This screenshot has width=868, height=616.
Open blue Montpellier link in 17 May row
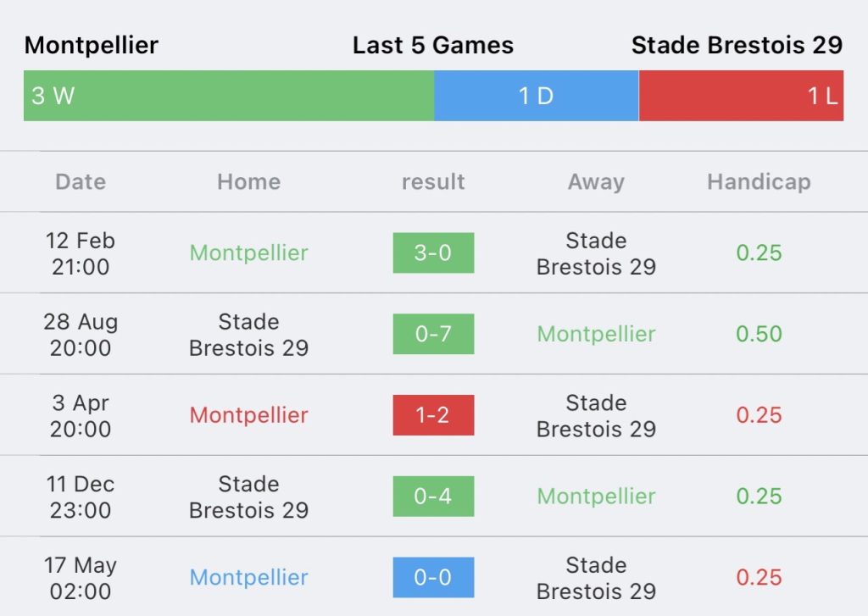(x=249, y=577)
